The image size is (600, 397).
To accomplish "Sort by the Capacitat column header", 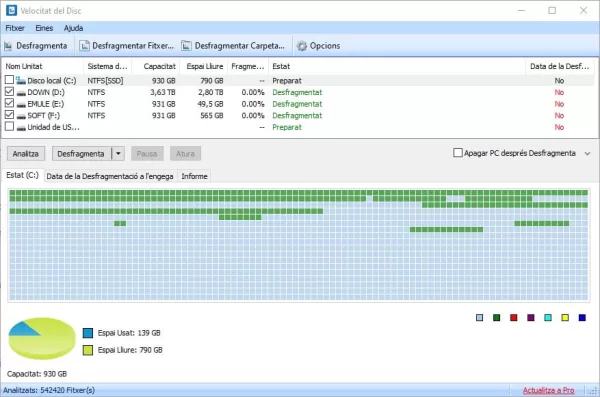I will click(x=156, y=66).
